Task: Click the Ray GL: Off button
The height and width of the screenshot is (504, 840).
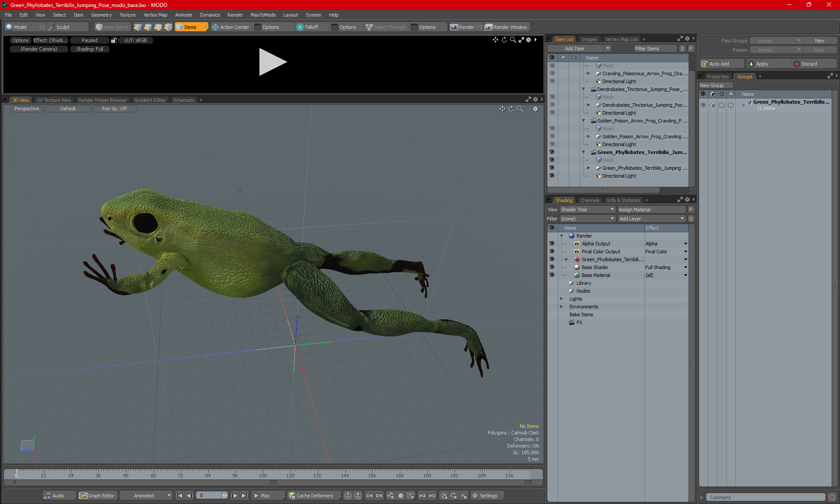Action: (x=115, y=109)
